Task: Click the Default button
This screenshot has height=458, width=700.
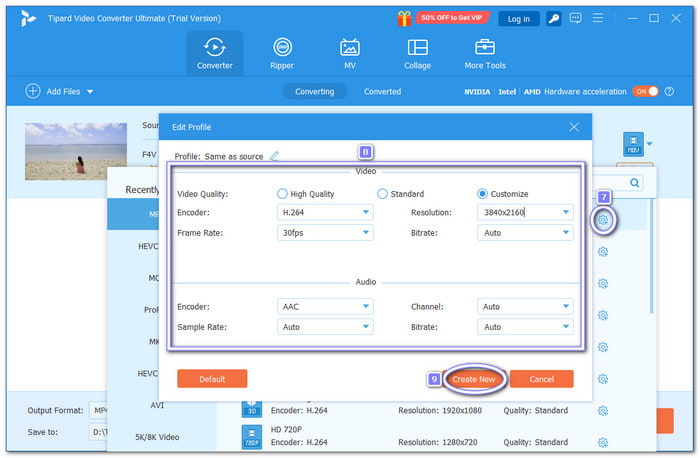Action: (212, 379)
